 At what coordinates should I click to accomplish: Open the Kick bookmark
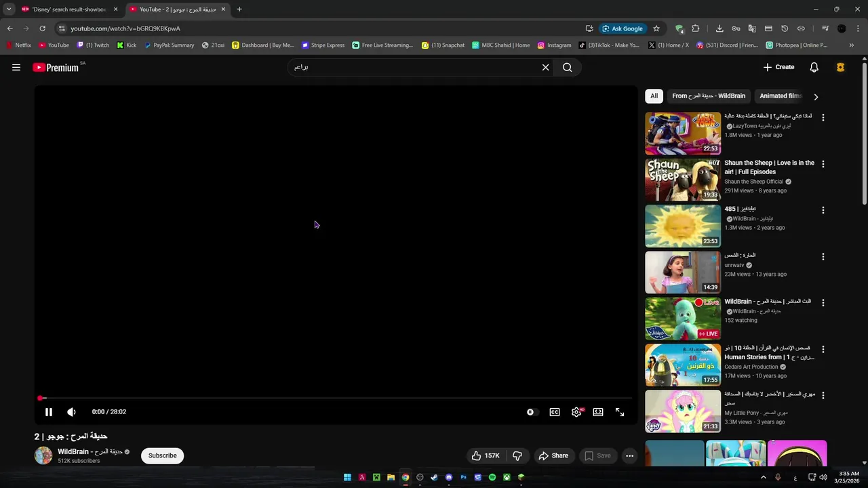(127, 45)
